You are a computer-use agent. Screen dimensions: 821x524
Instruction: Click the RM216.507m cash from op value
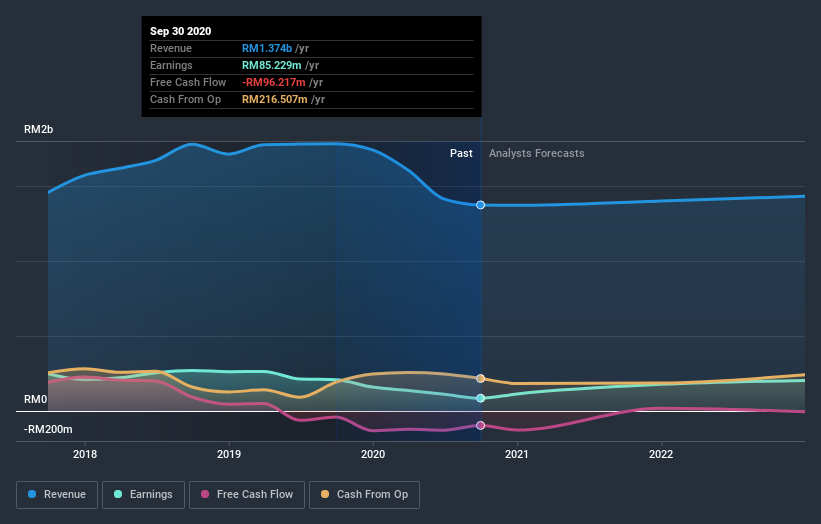click(275, 99)
